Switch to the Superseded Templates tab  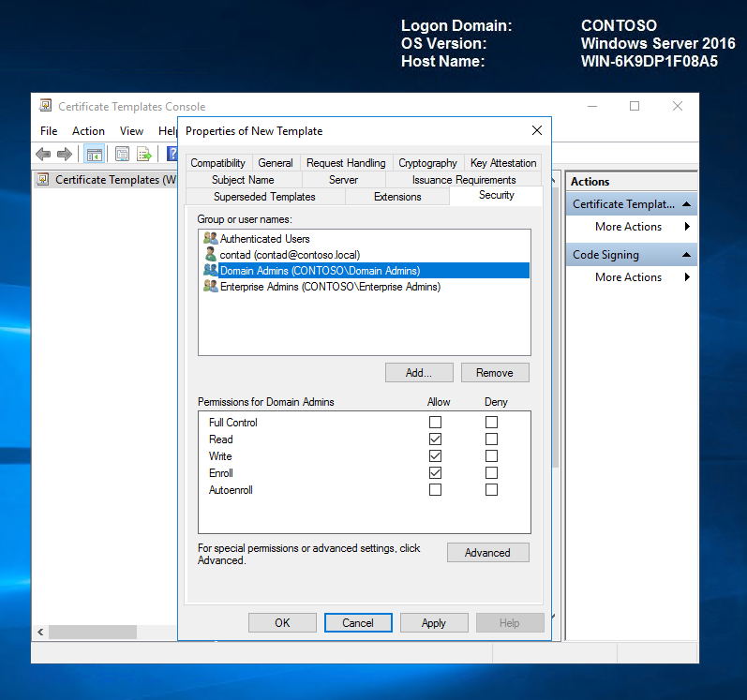(264, 197)
